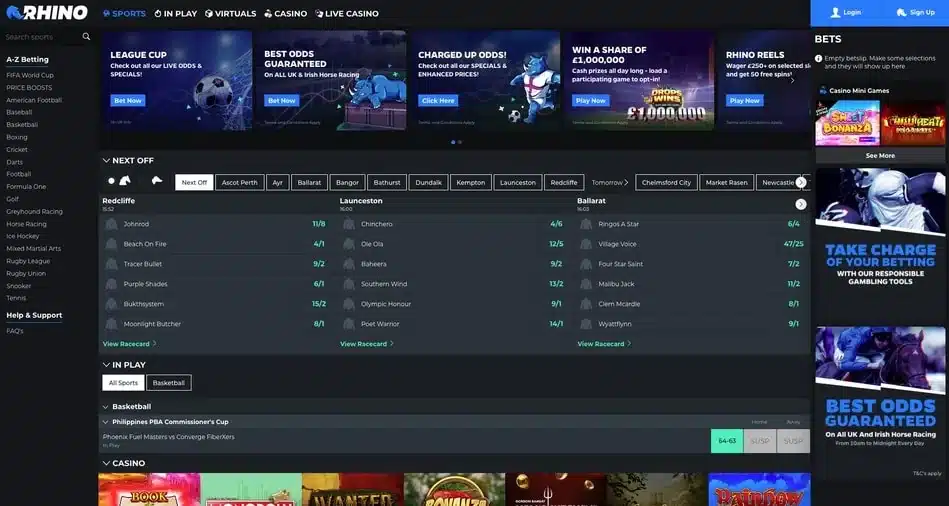
Task: Open the SPORTS nav tab
Action: click(x=124, y=13)
